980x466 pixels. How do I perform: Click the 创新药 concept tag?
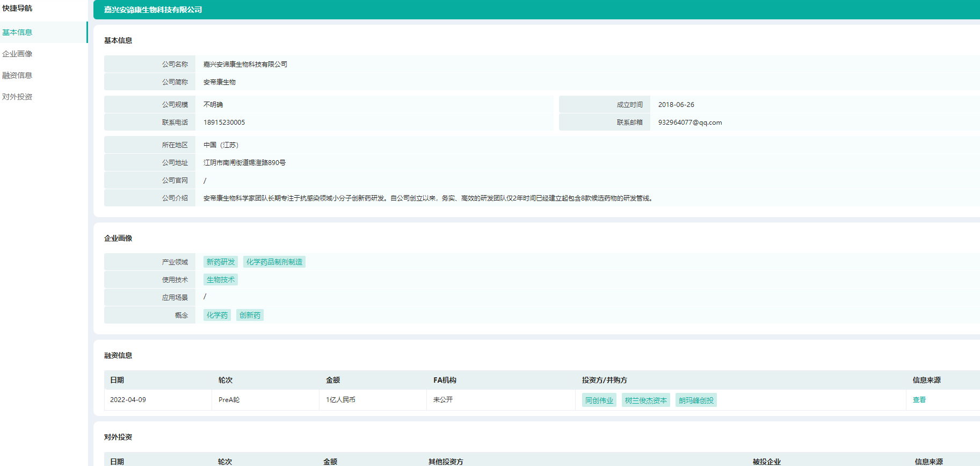pyautogui.click(x=250, y=315)
